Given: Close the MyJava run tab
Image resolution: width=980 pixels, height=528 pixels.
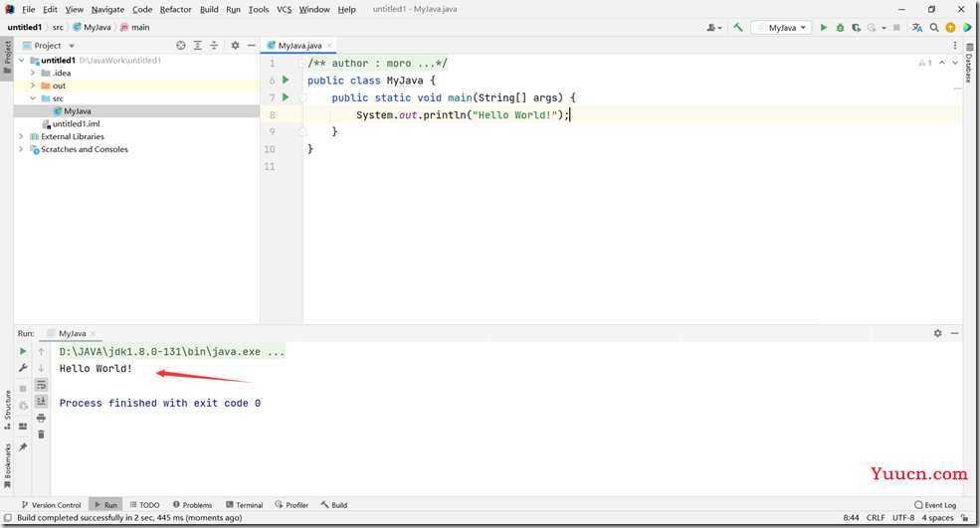Looking at the screenshot, I should tap(94, 334).
